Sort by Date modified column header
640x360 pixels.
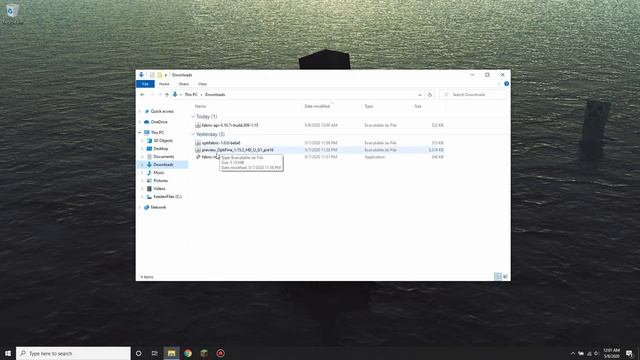(317, 107)
